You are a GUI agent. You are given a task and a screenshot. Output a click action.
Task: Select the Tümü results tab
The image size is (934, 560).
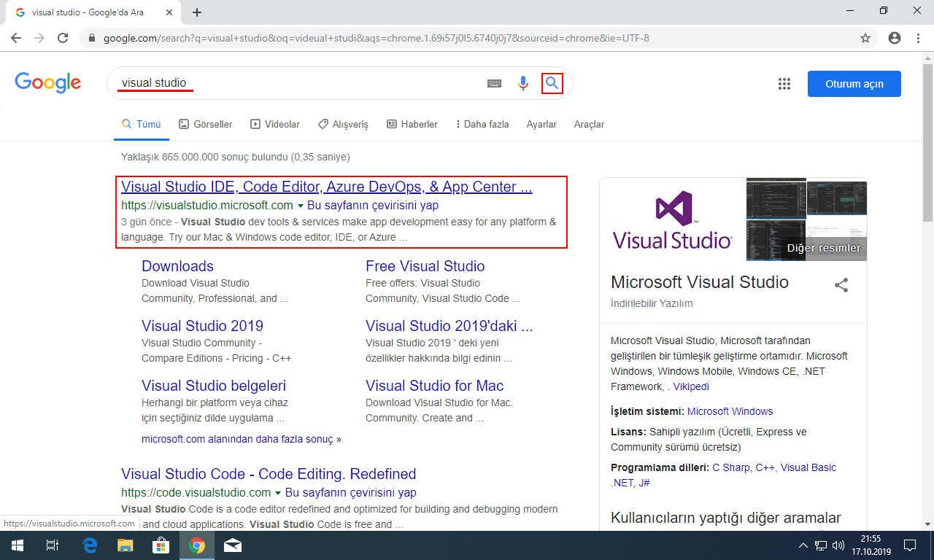pos(142,125)
